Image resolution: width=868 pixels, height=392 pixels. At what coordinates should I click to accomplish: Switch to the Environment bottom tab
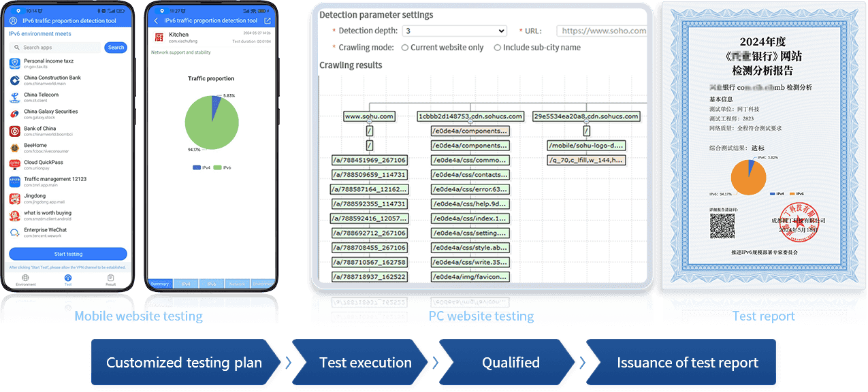25,280
